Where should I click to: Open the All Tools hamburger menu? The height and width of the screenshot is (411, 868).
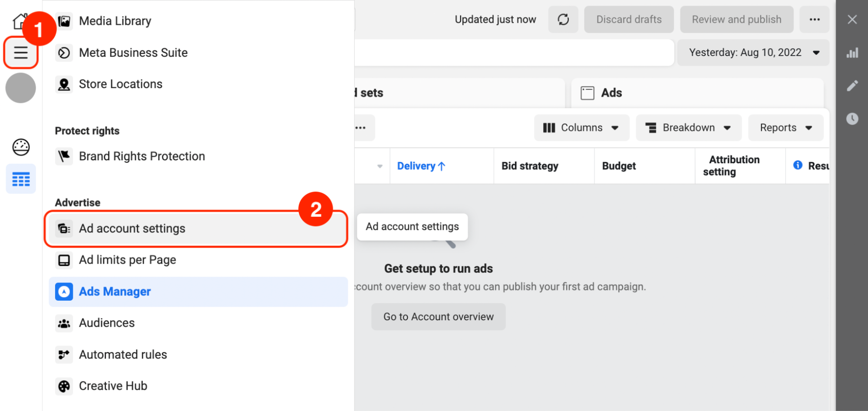click(20, 53)
